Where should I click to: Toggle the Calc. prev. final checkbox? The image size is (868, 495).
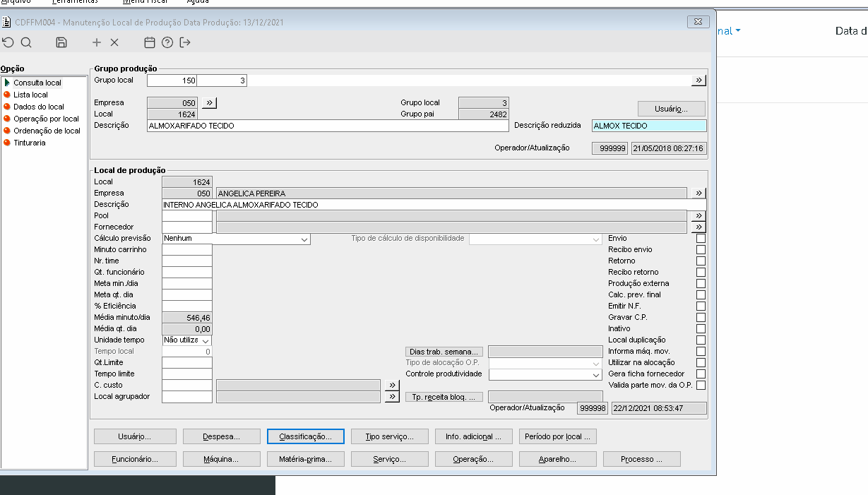tap(701, 294)
